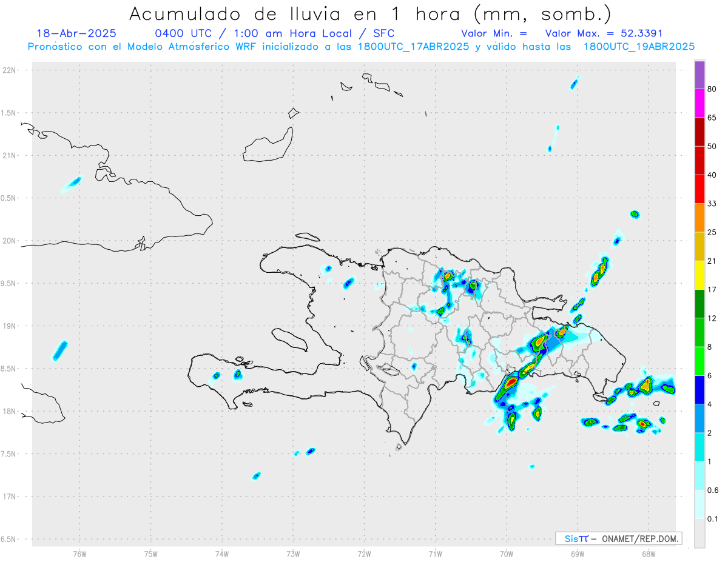The height and width of the screenshot is (562, 728).
Task: Select the gray swatch below 0.1 on the scale
Action: click(699, 534)
